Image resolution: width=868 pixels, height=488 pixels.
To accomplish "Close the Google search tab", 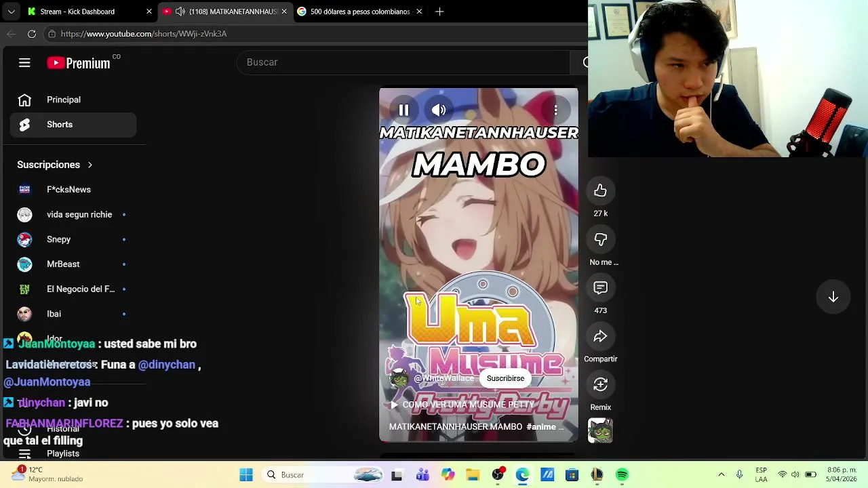I will pos(419,12).
